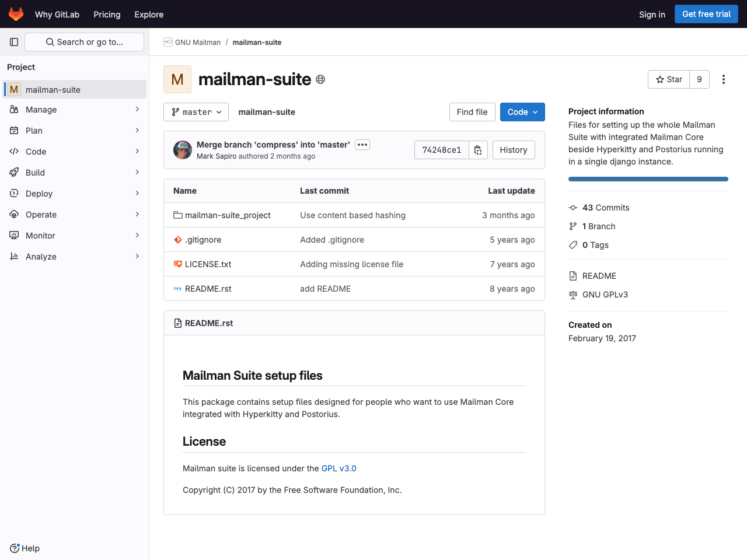The width and height of the screenshot is (747, 560).
Task: Click the Build rocket icon
Action: point(14,173)
